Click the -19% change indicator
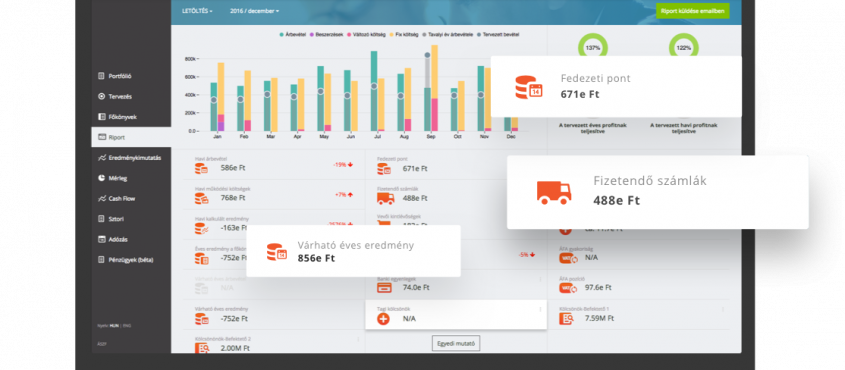845x370 pixels. (x=343, y=165)
